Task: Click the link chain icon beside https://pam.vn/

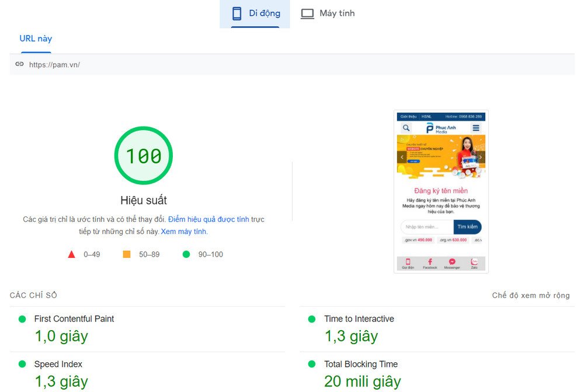Action: pyautogui.click(x=19, y=64)
